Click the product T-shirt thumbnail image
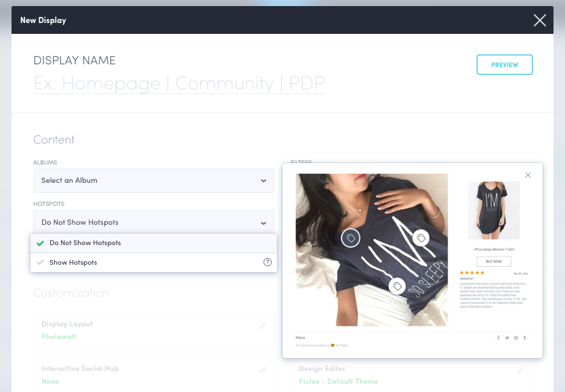 [488, 210]
